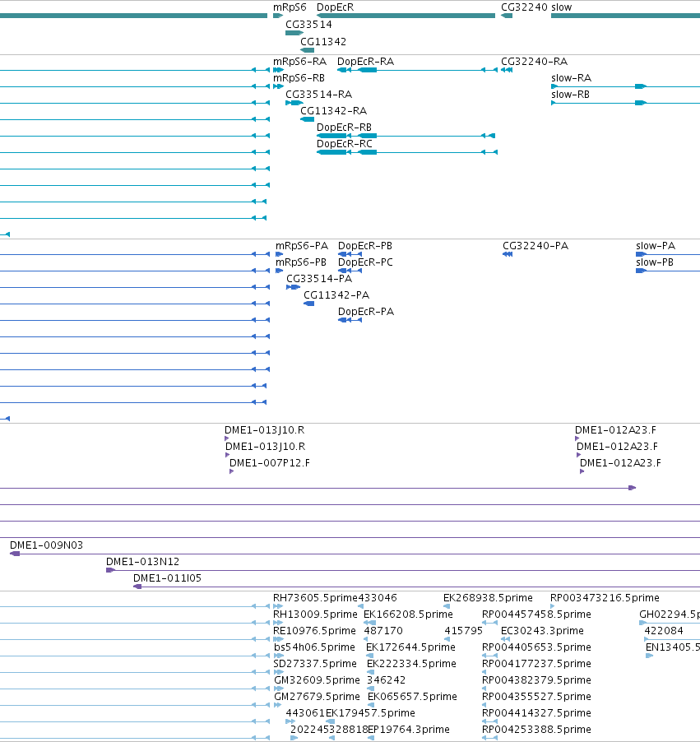Screen dimensions: 700x742
Task: Select the EK166208.5prime EST label
Action: (x=408, y=614)
